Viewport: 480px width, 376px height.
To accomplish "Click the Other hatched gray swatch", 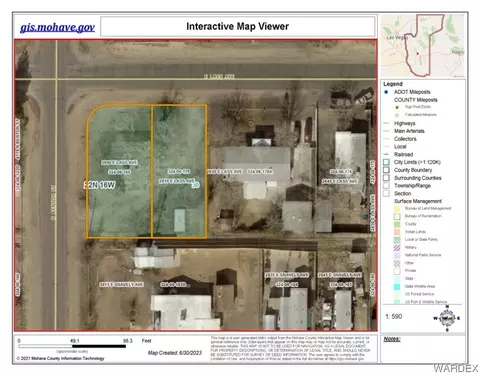I will point(397,263).
